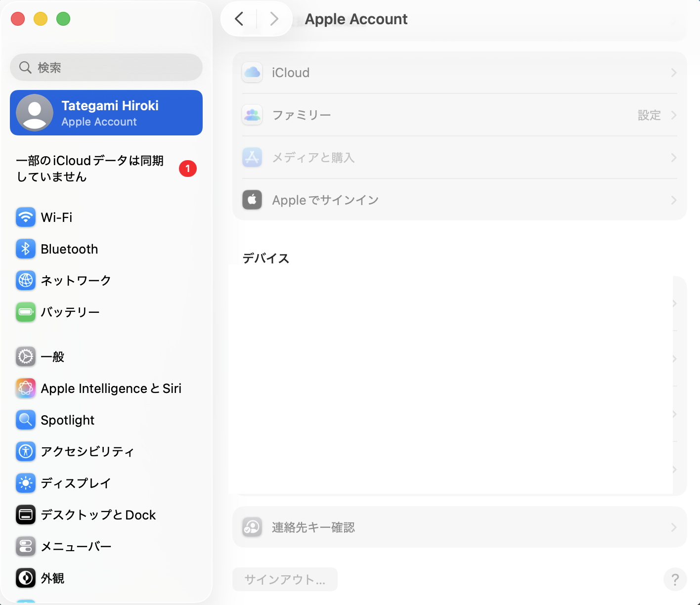Expand the Apple でサインイン row chevron
This screenshot has width=700, height=605.
pos(674,200)
